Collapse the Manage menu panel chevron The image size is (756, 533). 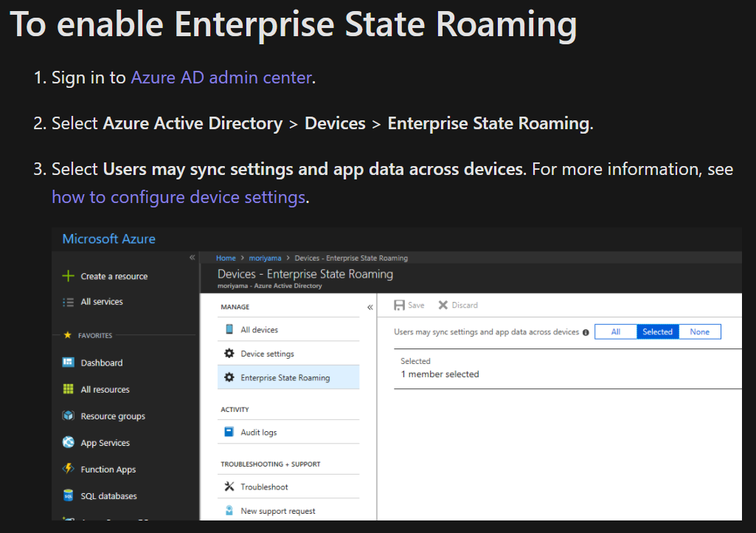tap(370, 306)
